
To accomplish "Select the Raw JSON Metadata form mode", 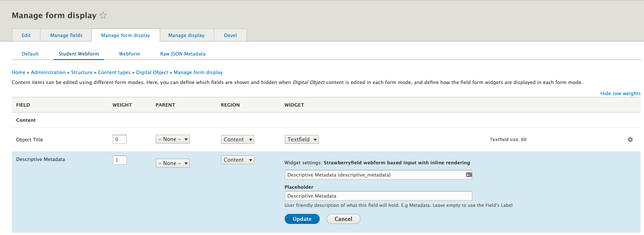I will coord(182,54).
